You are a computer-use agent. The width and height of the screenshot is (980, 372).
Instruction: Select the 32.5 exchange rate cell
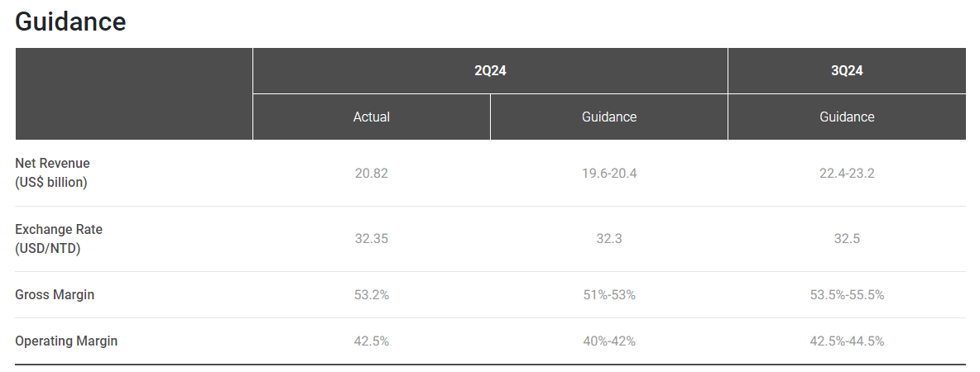tap(847, 239)
